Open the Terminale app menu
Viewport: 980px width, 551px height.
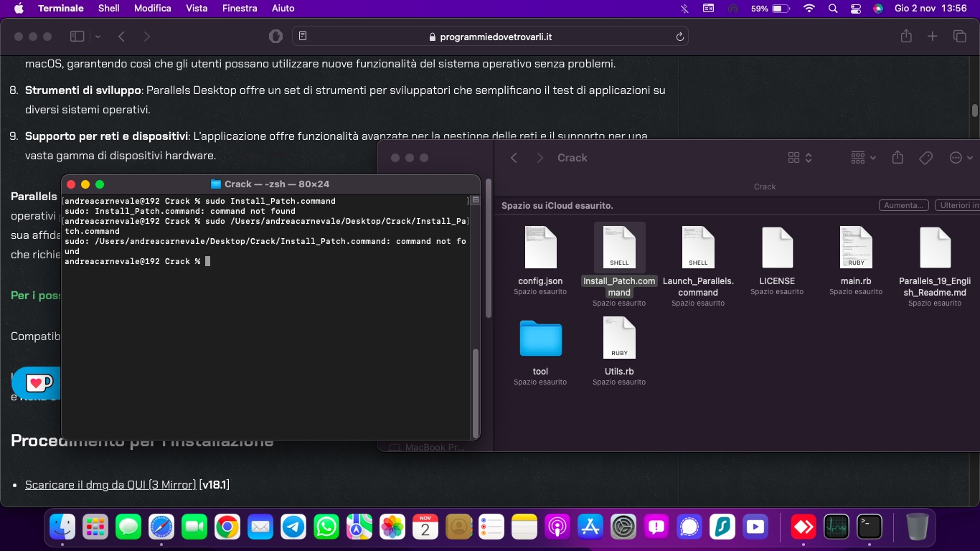(61, 9)
